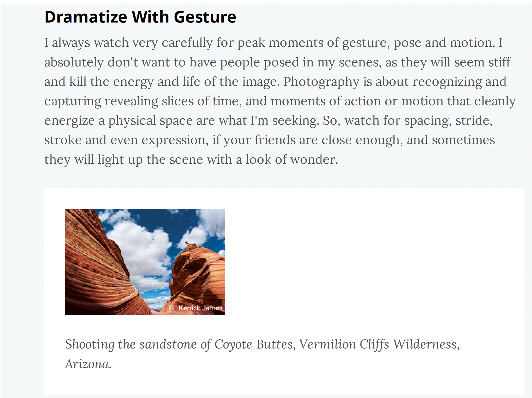This screenshot has height=398, width=532.
Task: Click "Coyote Buttes" in the image caption
Action: (x=254, y=344)
